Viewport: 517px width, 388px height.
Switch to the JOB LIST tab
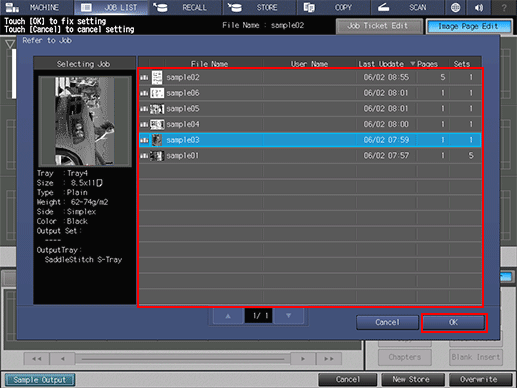[111, 7]
